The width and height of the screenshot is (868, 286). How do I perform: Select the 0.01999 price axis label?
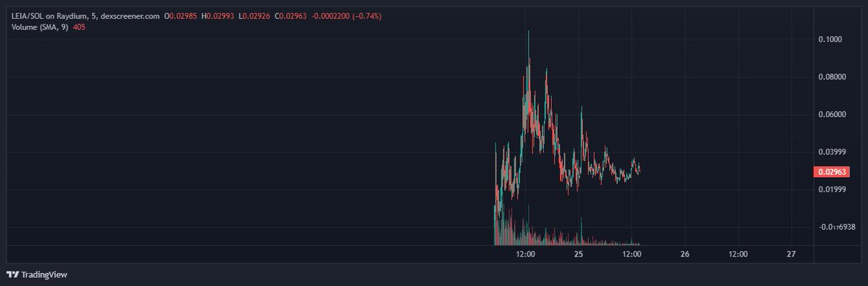(x=832, y=189)
